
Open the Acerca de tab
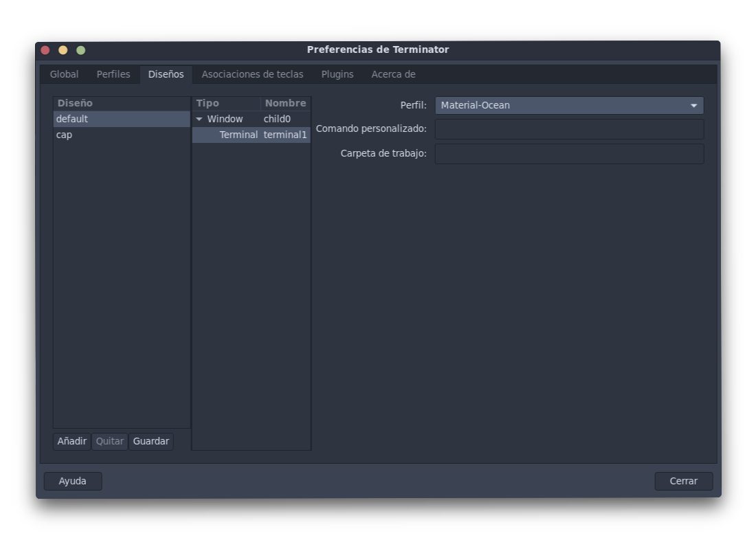click(393, 74)
